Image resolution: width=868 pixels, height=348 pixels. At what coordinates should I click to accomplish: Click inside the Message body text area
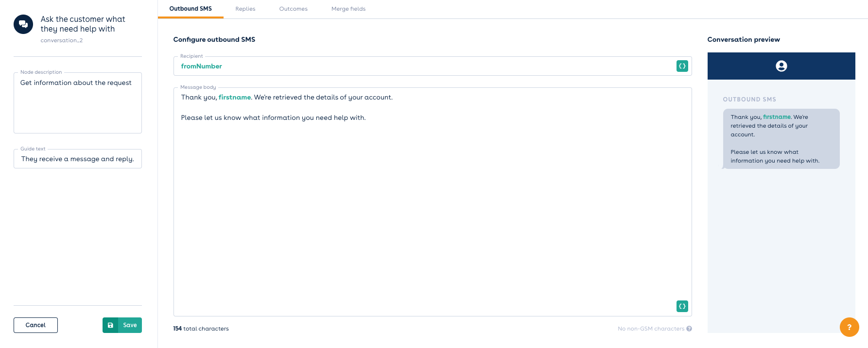(433, 202)
